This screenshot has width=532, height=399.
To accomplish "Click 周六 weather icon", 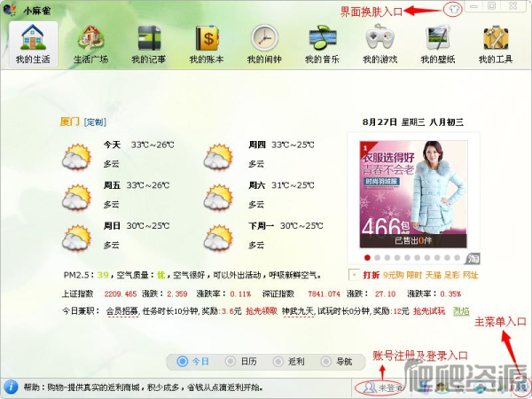I will click(x=218, y=198).
